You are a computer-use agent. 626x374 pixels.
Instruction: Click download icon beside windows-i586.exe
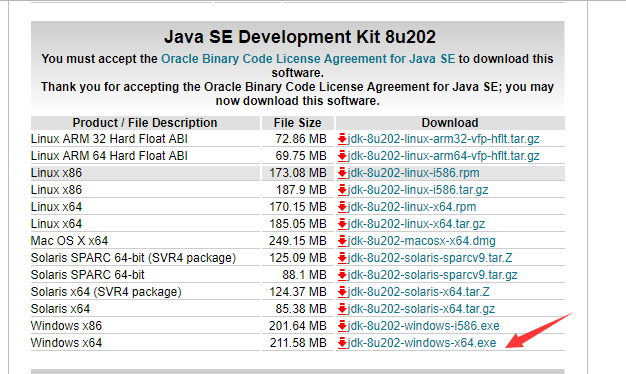[x=342, y=326]
